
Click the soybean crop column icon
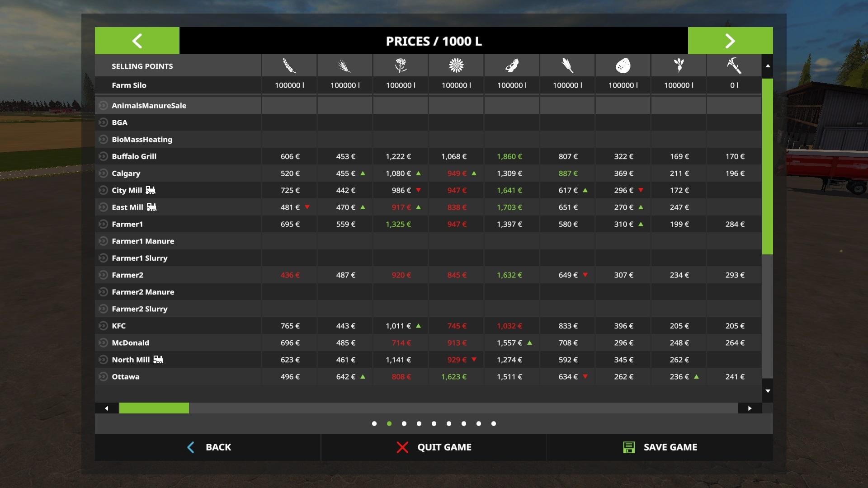coord(512,66)
